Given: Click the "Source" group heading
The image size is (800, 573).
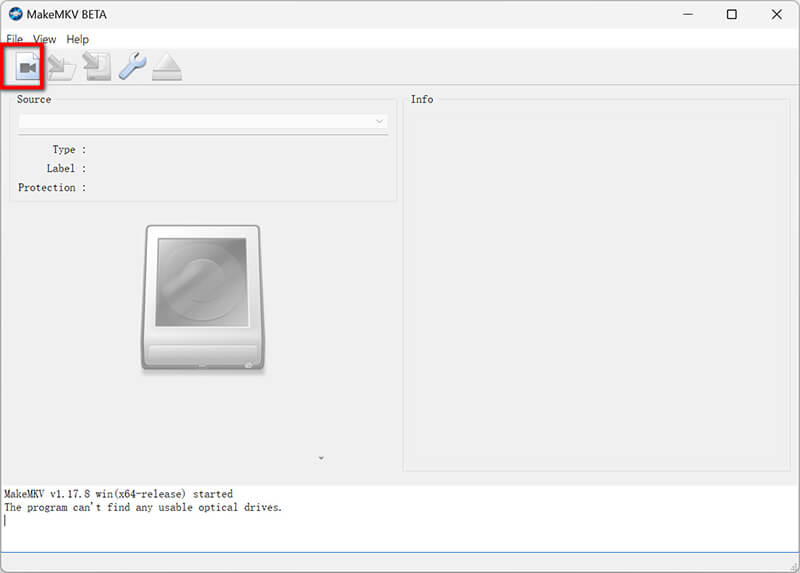Looking at the screenshot, I should [34, 99].
